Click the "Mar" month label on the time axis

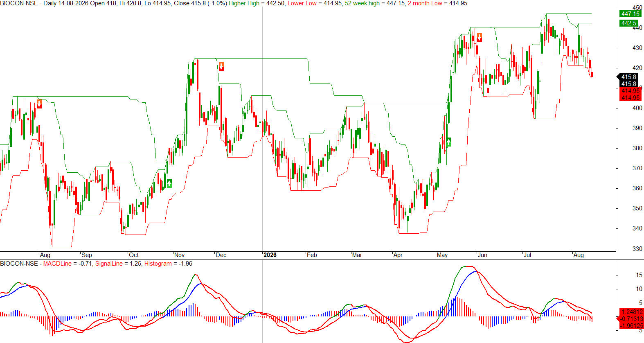pos(357,255)
